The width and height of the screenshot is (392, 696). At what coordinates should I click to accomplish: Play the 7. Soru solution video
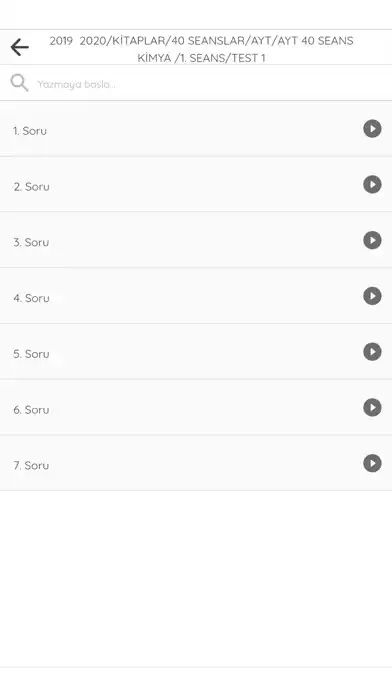(372, 463)
